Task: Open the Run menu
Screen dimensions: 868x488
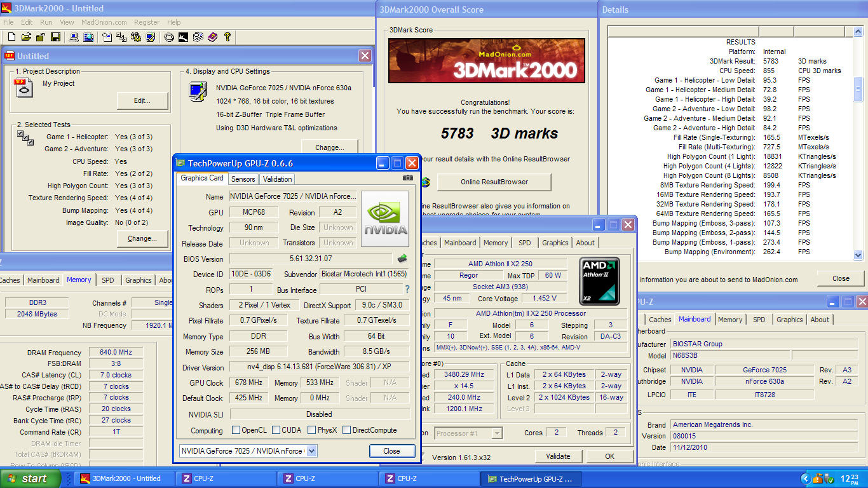Action: pyautogui.click(x=46, y=22)
